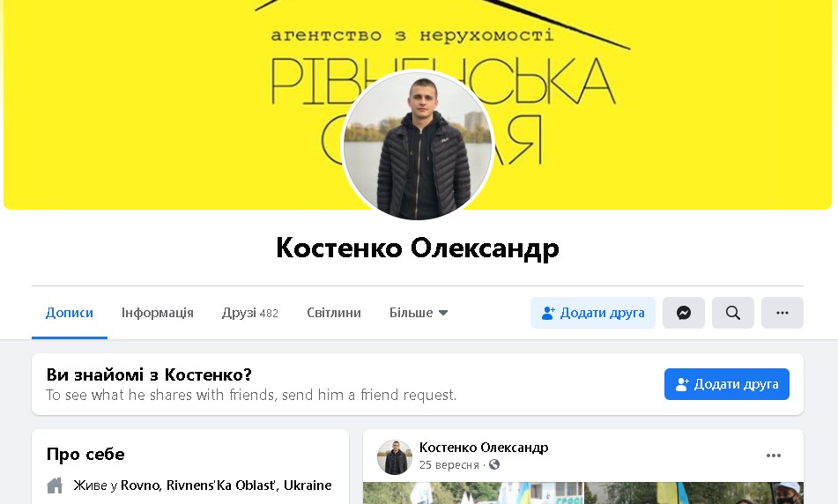Open the Друзі 482 tab
838x504 pixels.
click(250, 313)
